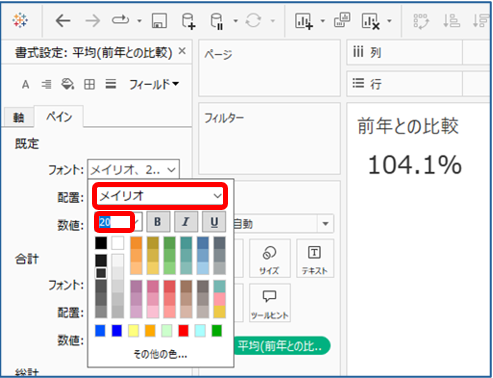Screen dimensions: 493x378
Task: Click the フィルター shelf
Action: pyautogui.click(x=269, y=139)
